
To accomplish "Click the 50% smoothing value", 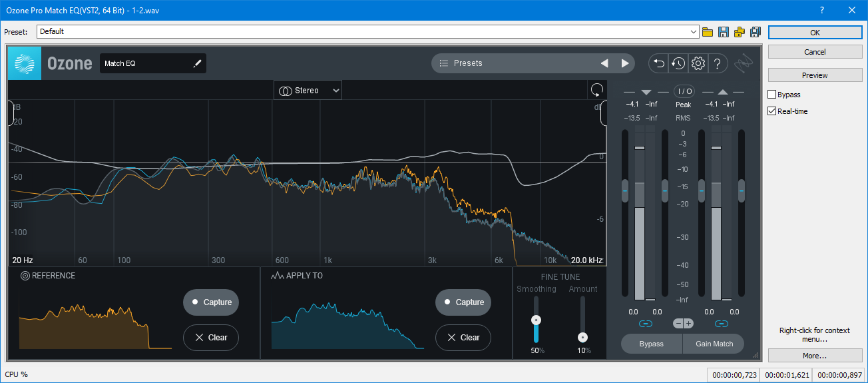I will point(537,350).
